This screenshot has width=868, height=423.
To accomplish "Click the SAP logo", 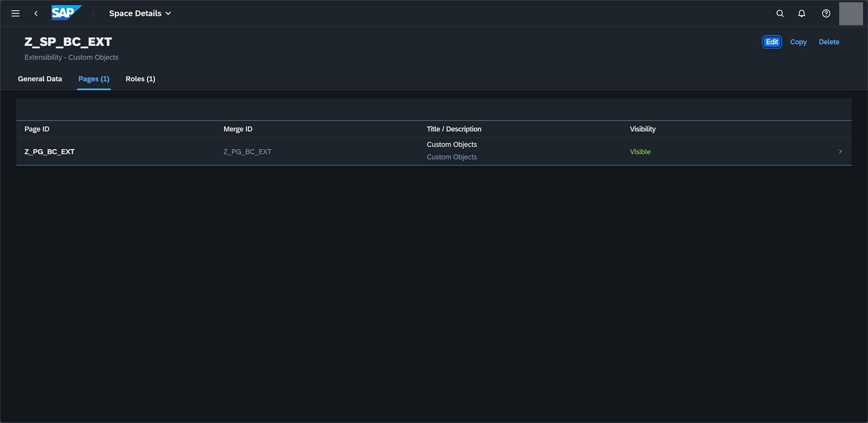I will coord(66,13).
